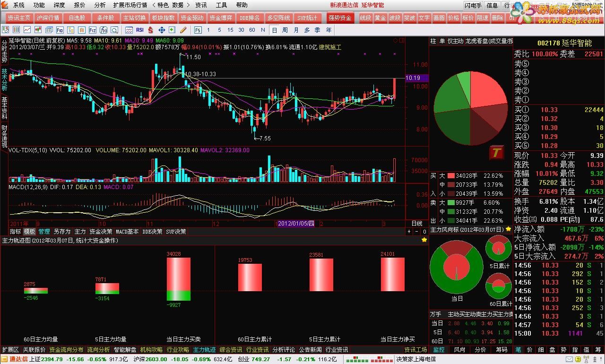Image resolution: width=605 pixels, height=364 pixels.
Task: Select the 60-minute period button
Action: click(x=252, y=30)
